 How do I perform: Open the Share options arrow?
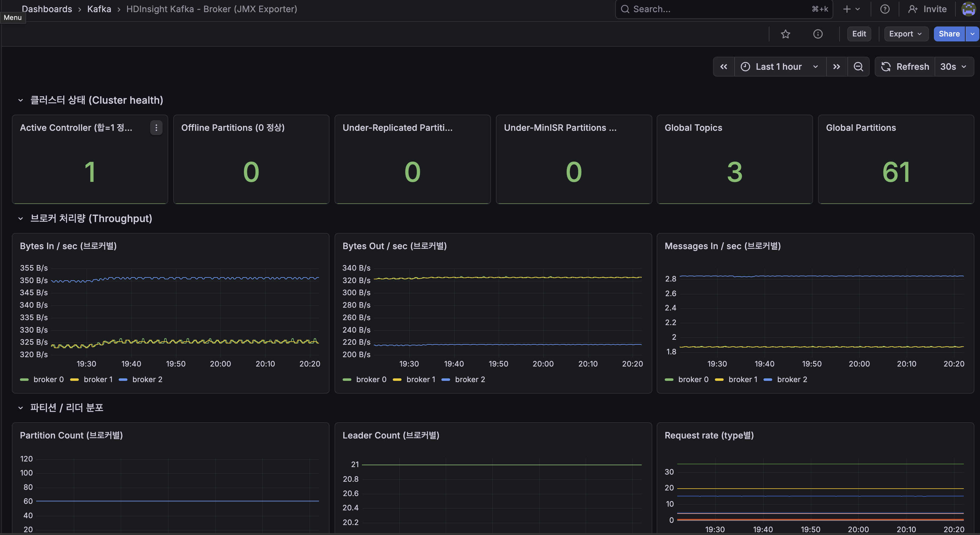point(973,34)
